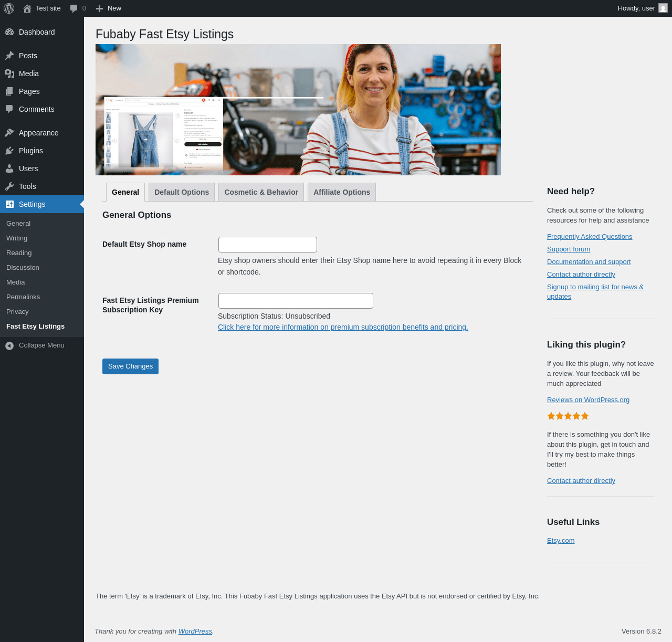Screen dimensions: 672x642
Task: Click the Settings sliders icon
Action: coord(9,204)
